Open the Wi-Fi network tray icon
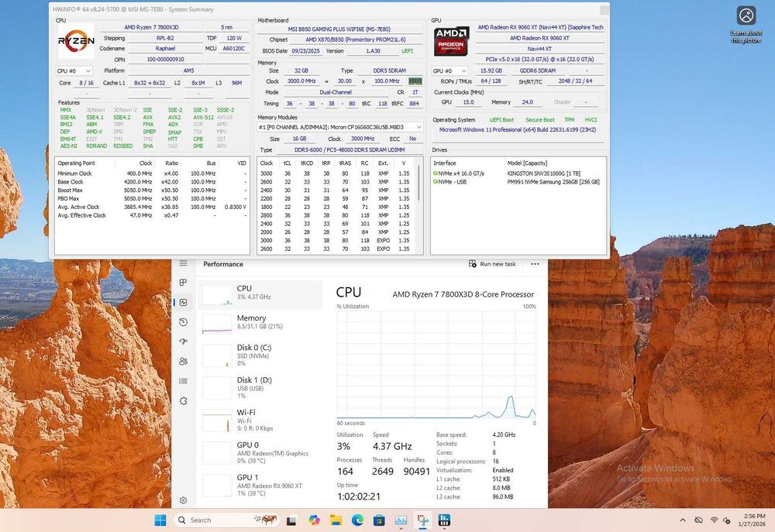775x532 pixels. point(714,520)
